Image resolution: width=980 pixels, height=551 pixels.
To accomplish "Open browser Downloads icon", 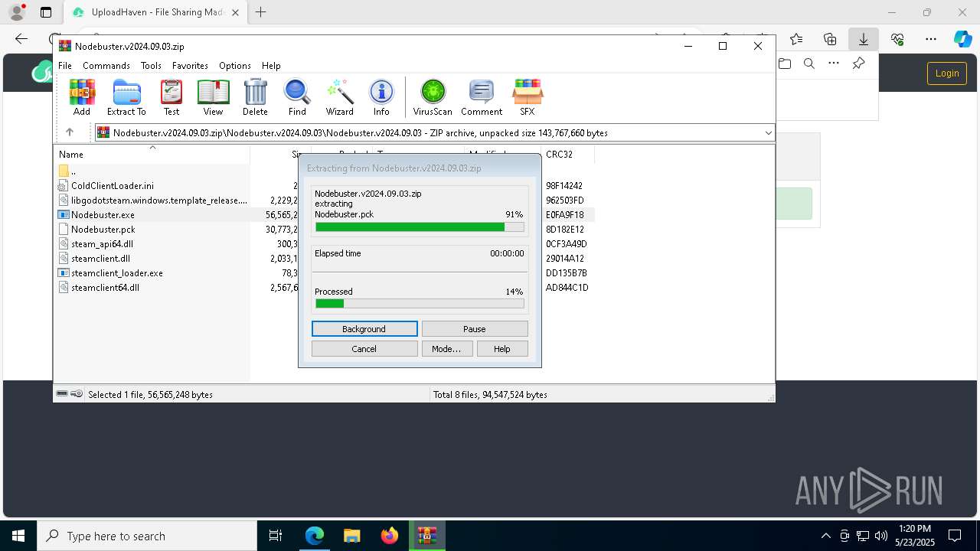I will (864, 39).
